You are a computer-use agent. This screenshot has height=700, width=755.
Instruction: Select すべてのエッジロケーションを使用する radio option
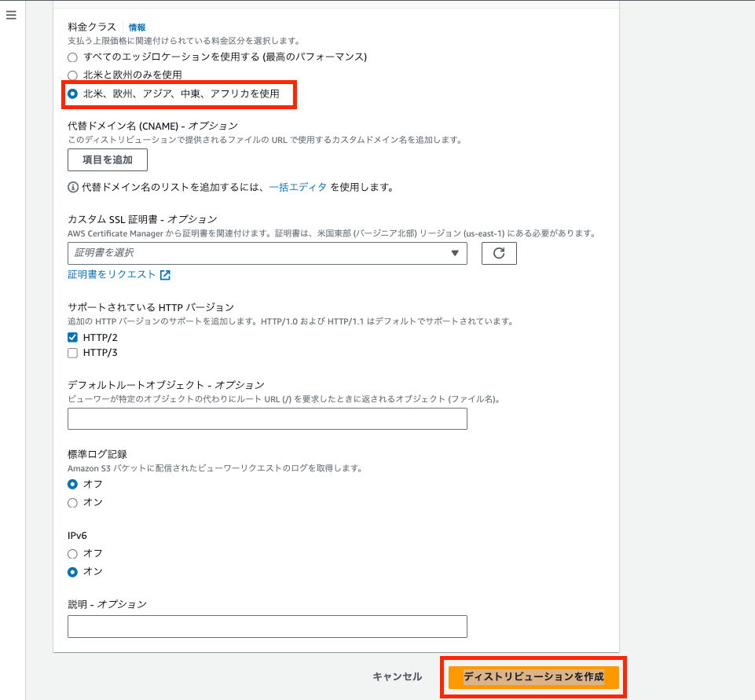pyautogui.click(x=73, y=57)
